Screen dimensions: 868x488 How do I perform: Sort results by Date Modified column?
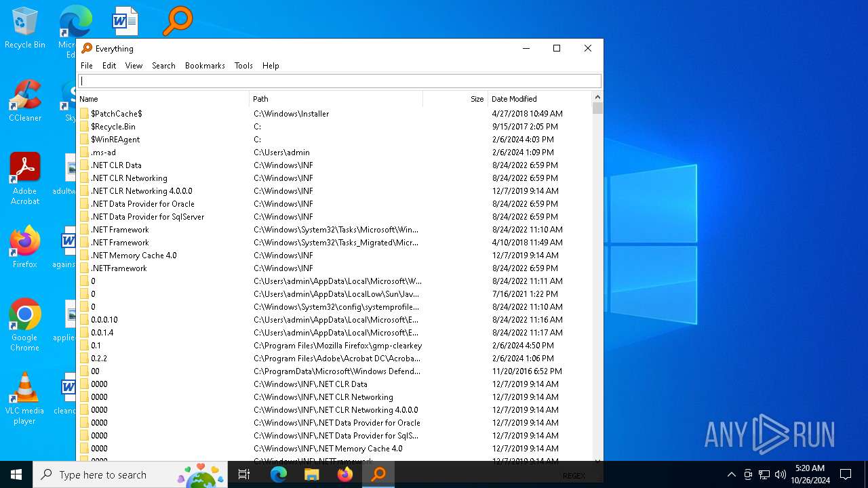pyautogui.click(x=540, y=99)
